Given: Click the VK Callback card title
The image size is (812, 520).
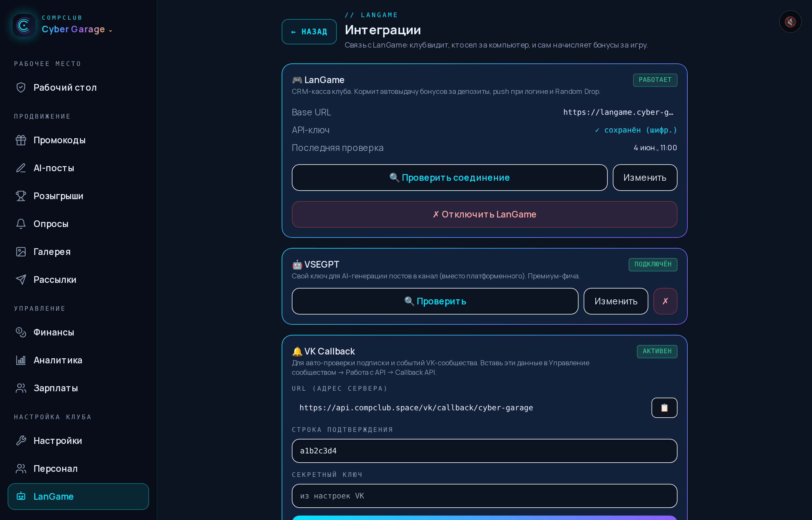Looking at the screenshot, I should click(329, 352).
